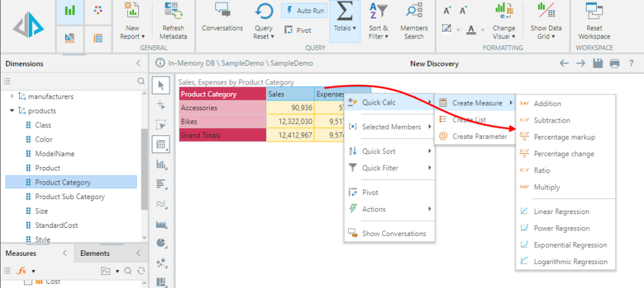Open the Sort & Filter dropdown
This screenshot has width=644, height=288.
click(378, 21)
